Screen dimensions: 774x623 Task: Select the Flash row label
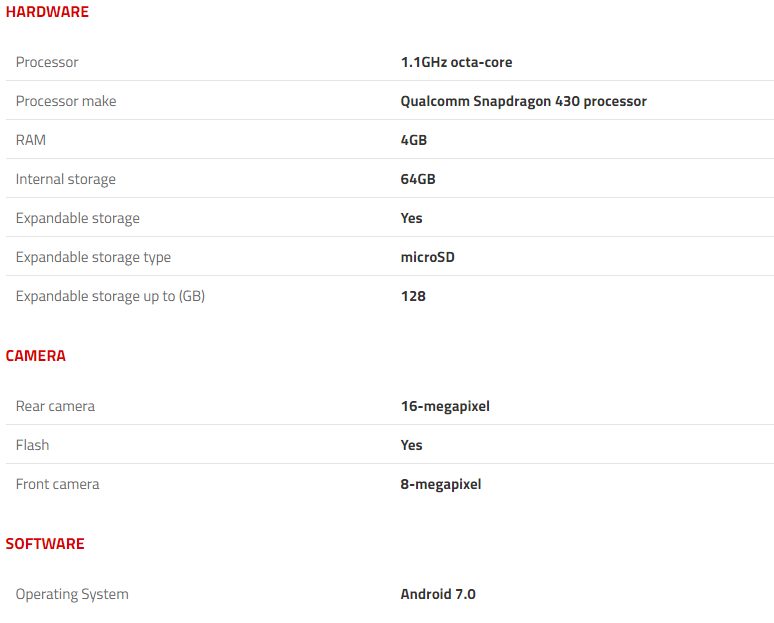(32, 445)
